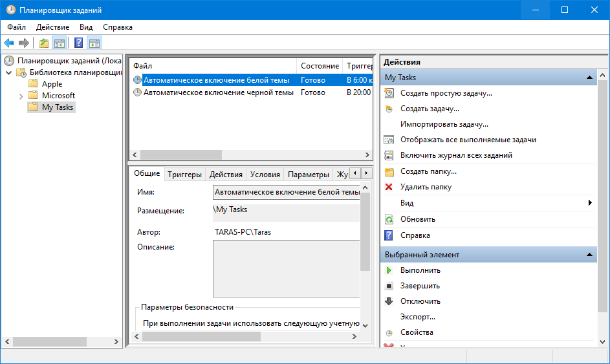610x364 pixels.
Task: Click the Display All Running Tasks icon
Action: coord(389,140)
